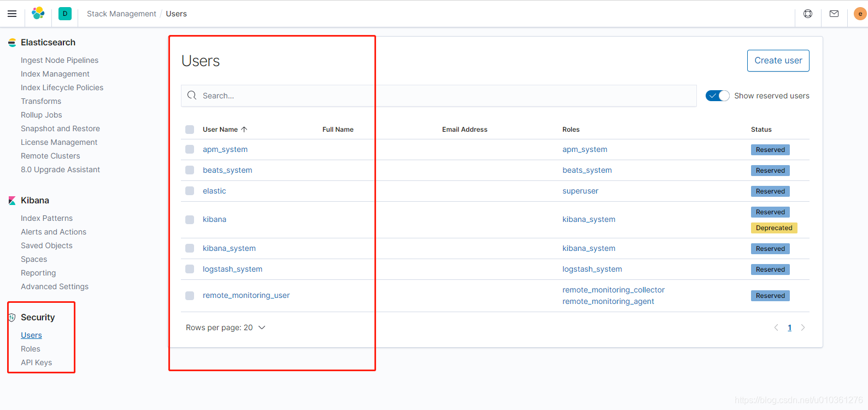Open the elastic user link
Viewport: 868px width, 410px height.
214,191
